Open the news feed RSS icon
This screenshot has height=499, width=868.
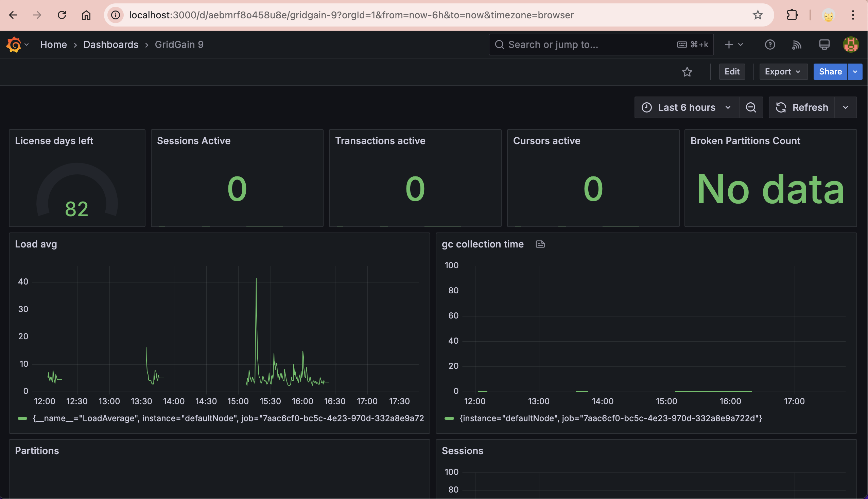pyautogui.click(x=797, y=45)
